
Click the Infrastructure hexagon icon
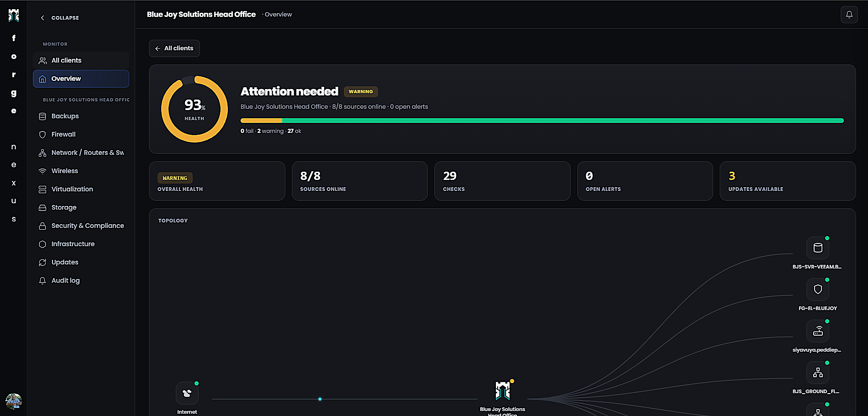pos(42,244)
